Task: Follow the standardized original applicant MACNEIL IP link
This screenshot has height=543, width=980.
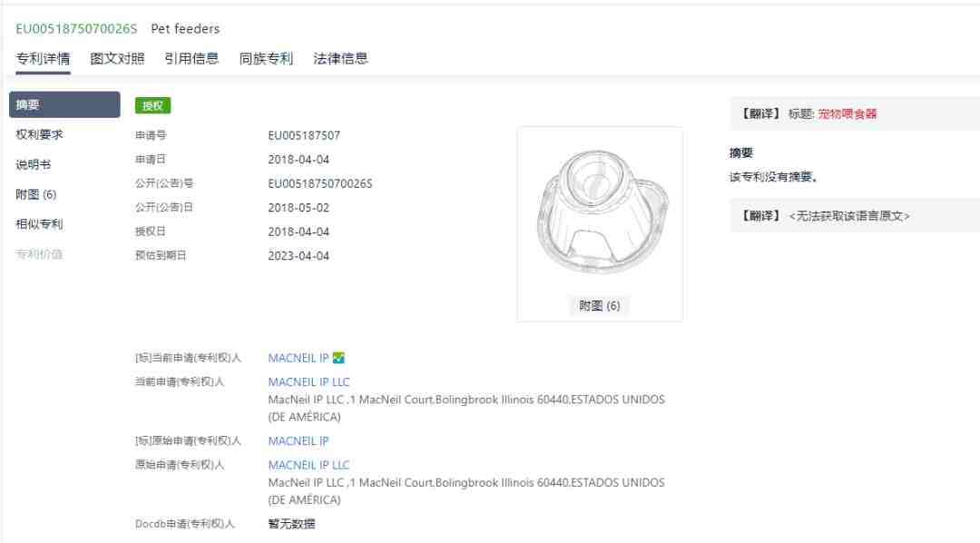Action: coord(299,441)
